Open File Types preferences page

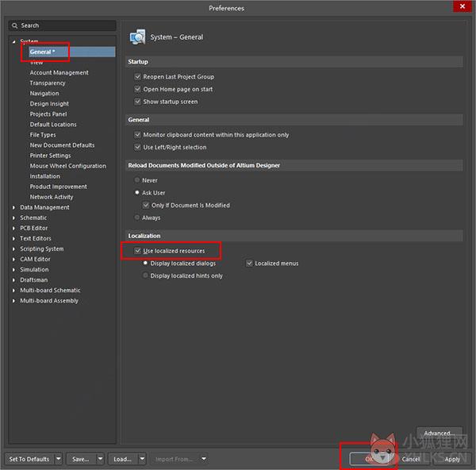pyautogui.click(x=43, y=135)
